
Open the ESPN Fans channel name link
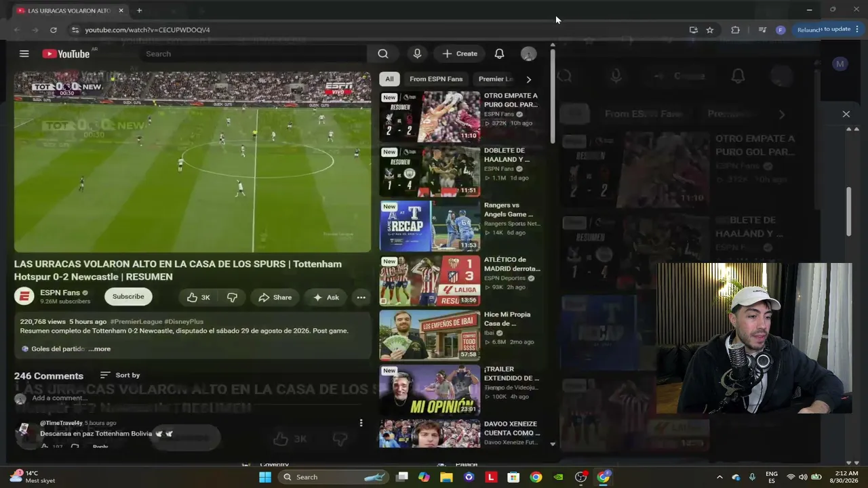(x=60, y=293)
